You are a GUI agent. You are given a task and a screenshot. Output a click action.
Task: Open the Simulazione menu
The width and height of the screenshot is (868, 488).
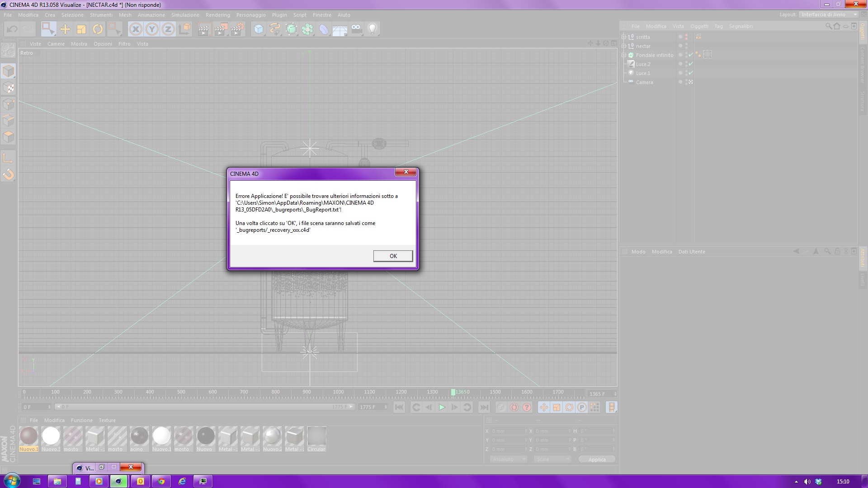(x=185, y=15)
